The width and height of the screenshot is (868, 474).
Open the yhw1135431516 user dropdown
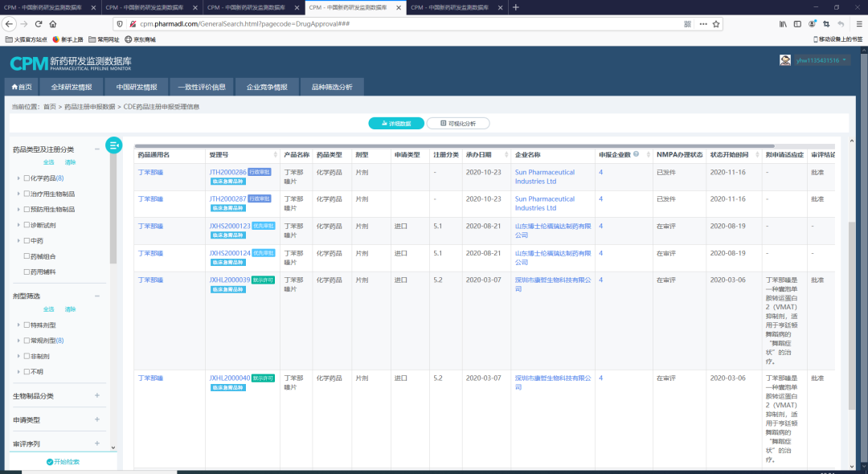point(821,60)
